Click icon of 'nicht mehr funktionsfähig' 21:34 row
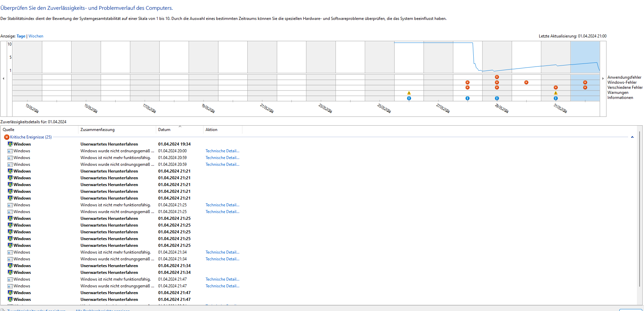This screenshot has width=644, height=311. pos(10,252)
